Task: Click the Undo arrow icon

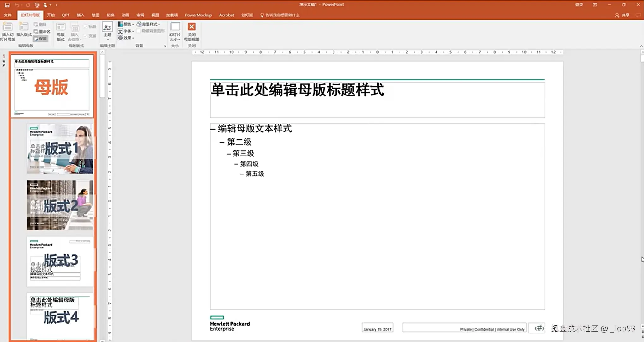Action: pyautogui.click(x=16, y=5)
